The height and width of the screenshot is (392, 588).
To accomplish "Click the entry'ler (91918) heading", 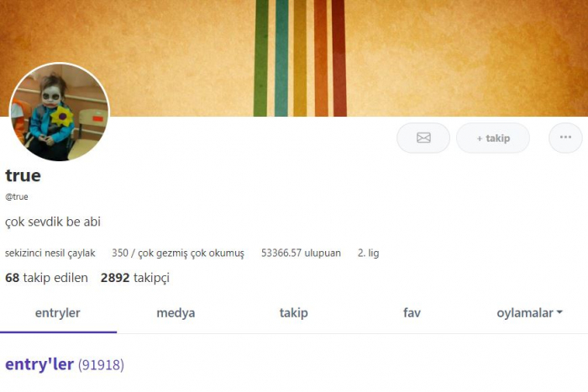I will coord(65,364).
